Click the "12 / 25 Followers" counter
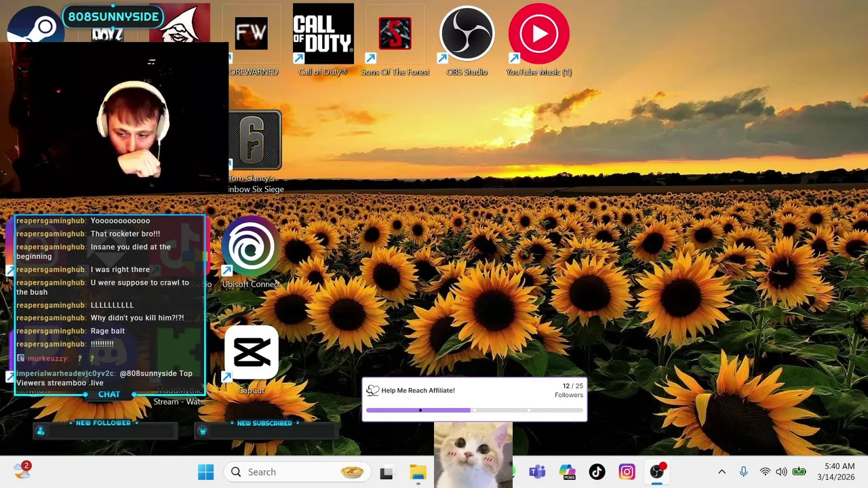The width and height of the screenshot is (868, 488). pyautogui.click(x=569, y=390)
